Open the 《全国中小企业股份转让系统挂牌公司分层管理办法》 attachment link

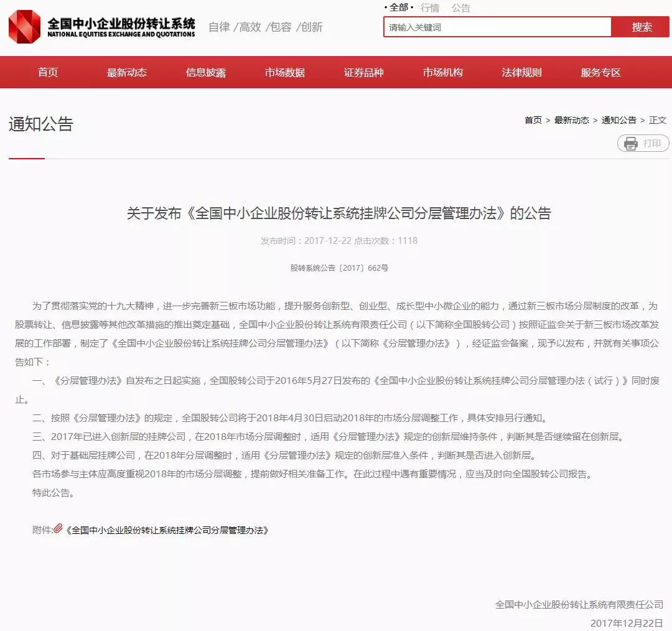click(x=167, y=530)
